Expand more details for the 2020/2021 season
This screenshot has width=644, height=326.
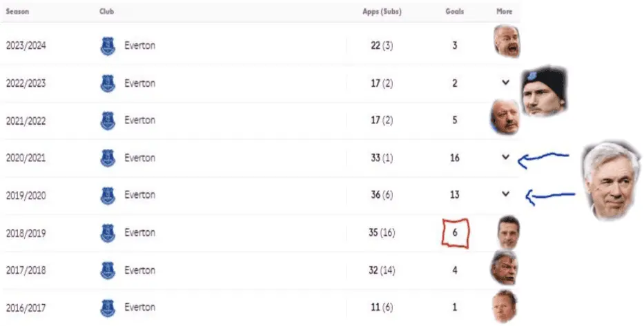tap(505, 157)
